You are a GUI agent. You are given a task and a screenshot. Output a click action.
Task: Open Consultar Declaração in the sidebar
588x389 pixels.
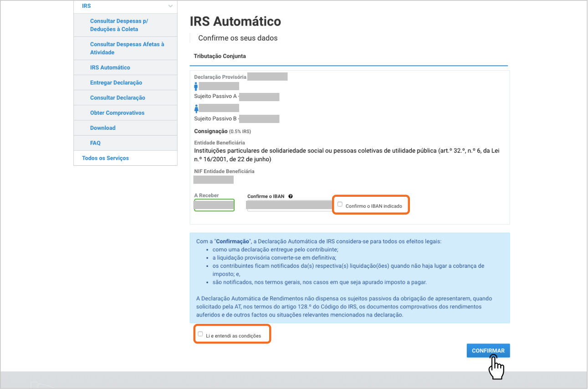point(118,97)
